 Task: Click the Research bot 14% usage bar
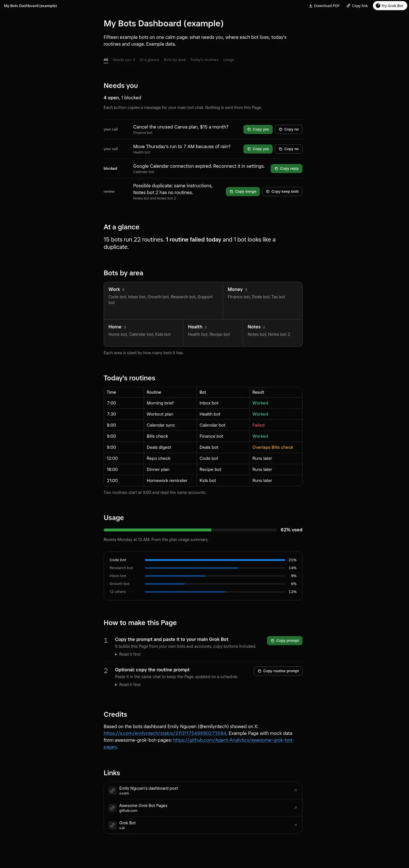pyautogui.click(x=215, y=568)
